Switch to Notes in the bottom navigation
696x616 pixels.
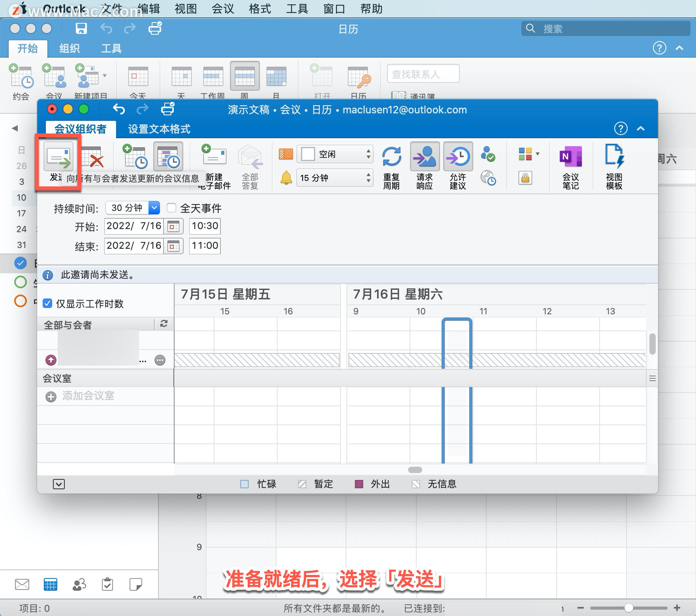(136, 584)
